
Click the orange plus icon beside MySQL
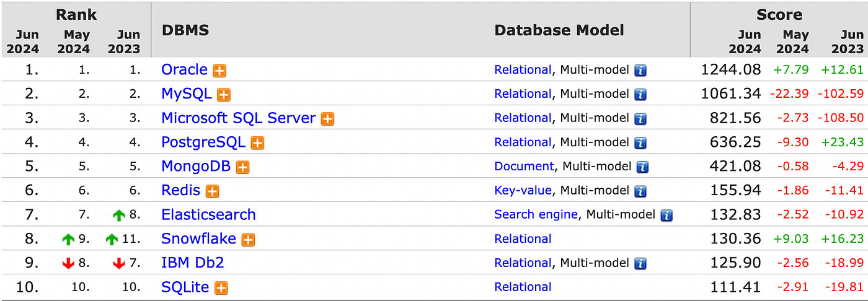click(224, 95)
